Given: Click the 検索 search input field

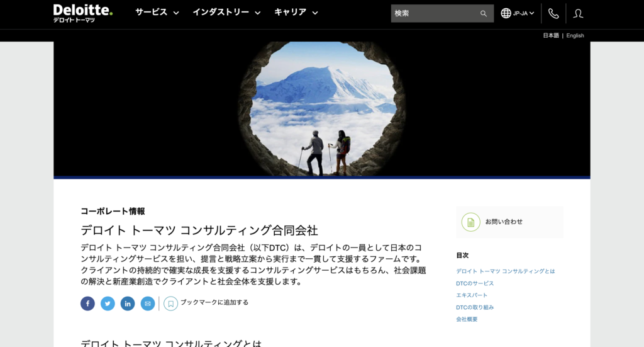Looking at the screenshot, I should (435, 14).
